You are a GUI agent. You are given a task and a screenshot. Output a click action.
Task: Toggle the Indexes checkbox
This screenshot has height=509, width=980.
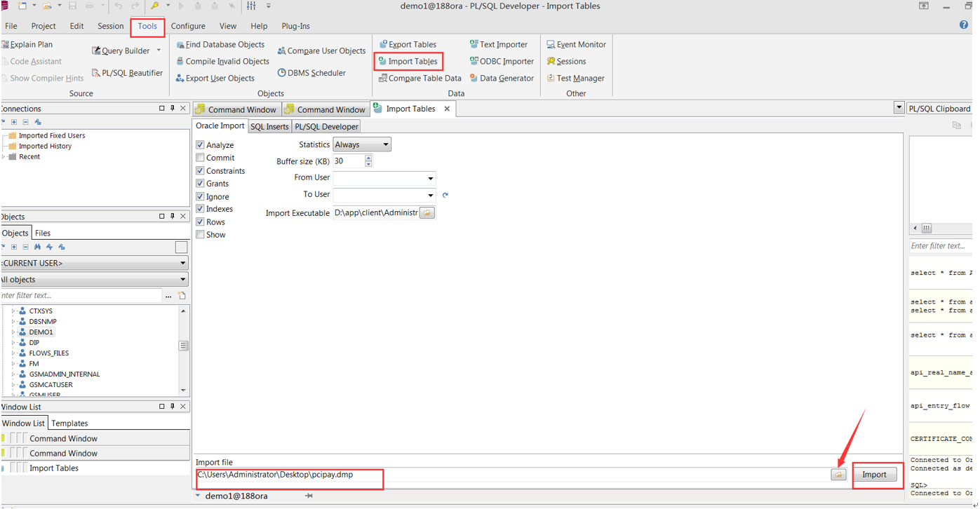click(200, 209)
